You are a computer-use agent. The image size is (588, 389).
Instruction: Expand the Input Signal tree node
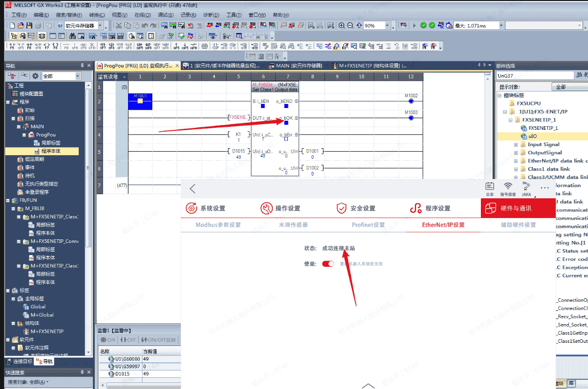click(516, 145)
